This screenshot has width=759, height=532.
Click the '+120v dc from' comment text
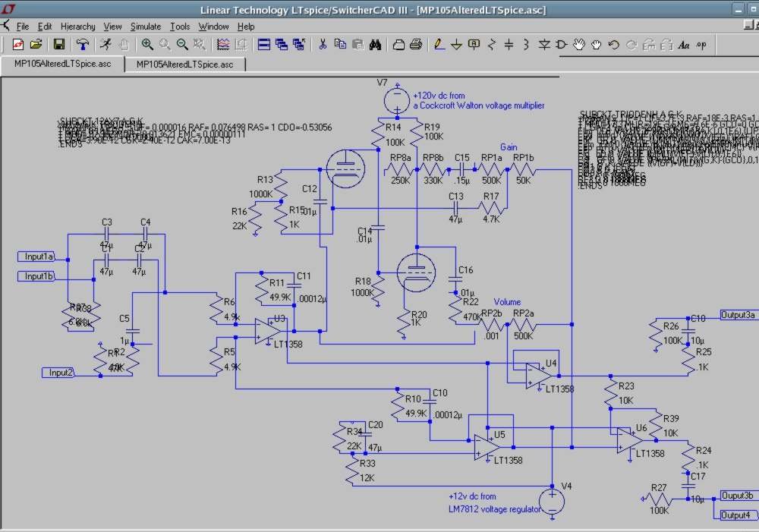439,96
